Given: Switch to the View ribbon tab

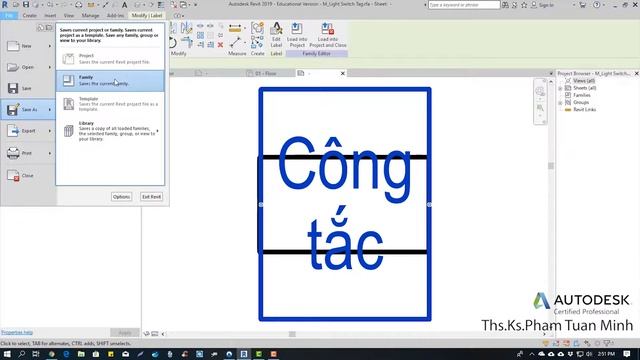Looking at the screenshot, I should tap(69, 16).
